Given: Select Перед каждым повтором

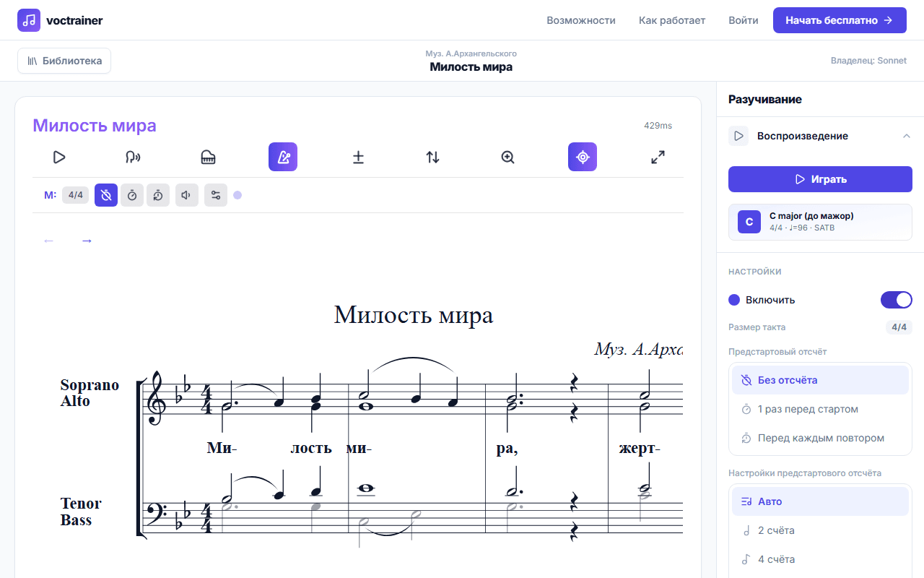Looking at the screenshot, I should click(820, 438).
